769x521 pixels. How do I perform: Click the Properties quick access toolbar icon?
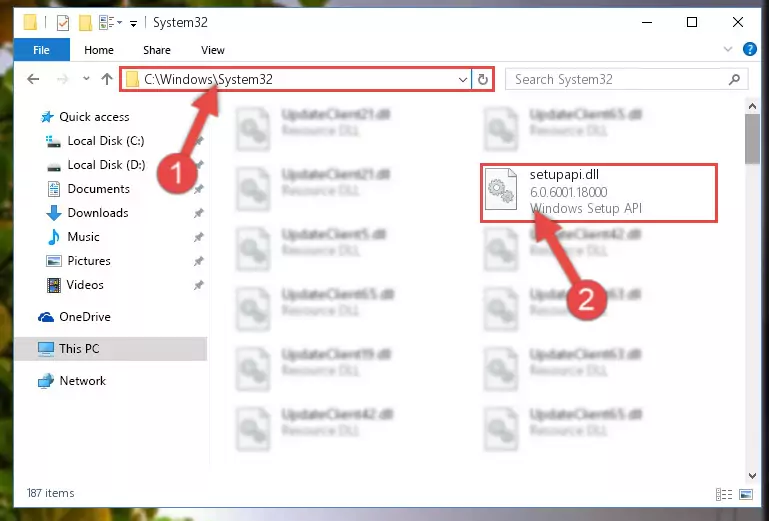tap(63, 23)
